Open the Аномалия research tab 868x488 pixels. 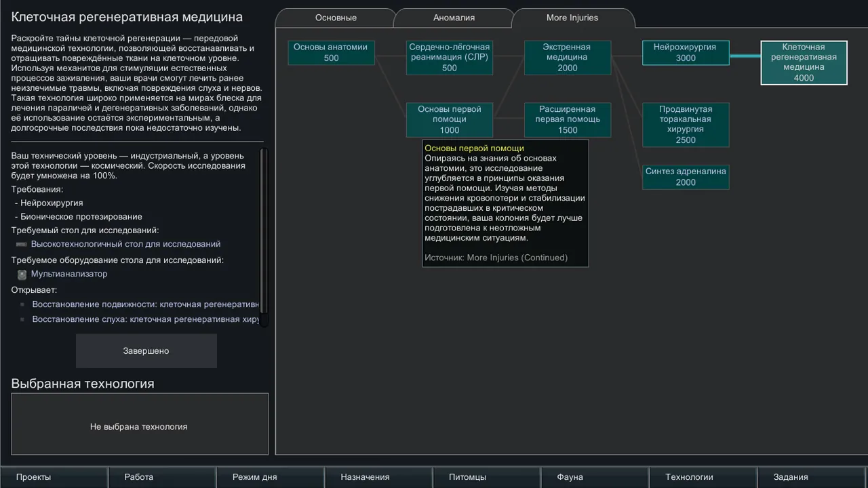454,18
